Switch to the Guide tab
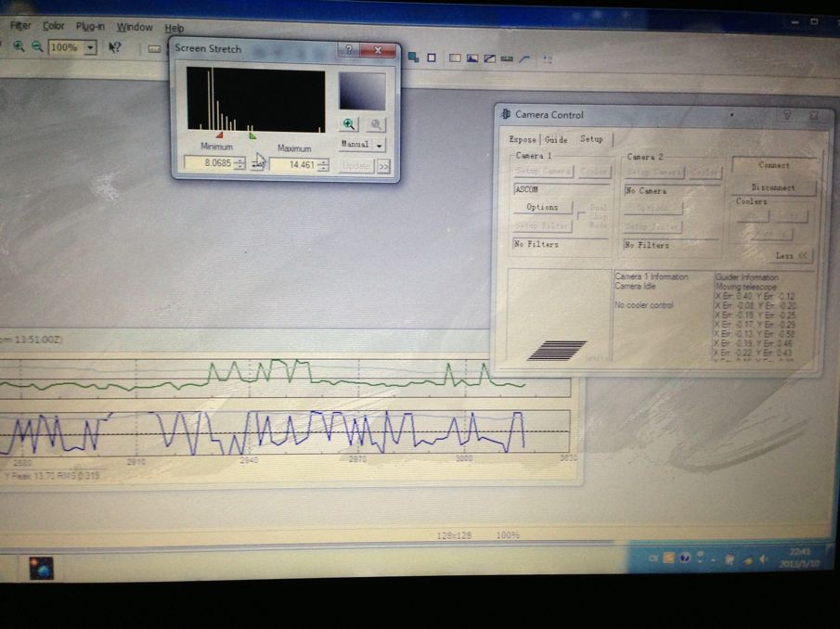This screenshot has width=840, height=629. pyautogui.click(x=556, y=140)
